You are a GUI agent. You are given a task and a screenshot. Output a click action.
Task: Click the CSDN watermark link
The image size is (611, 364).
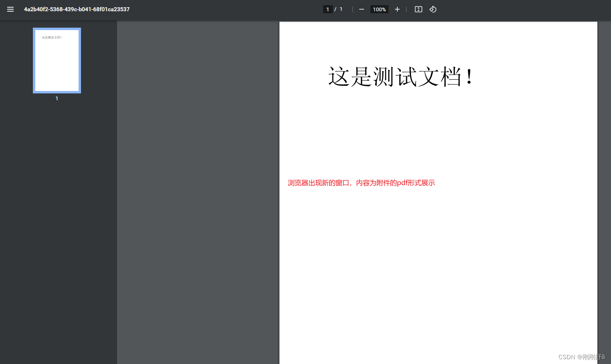pyautogui.click(x=581, y=357)
